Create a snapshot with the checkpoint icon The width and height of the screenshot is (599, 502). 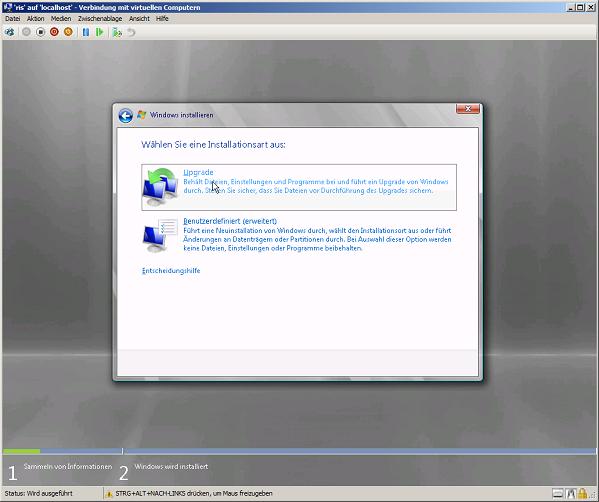[x=117, y=32]
